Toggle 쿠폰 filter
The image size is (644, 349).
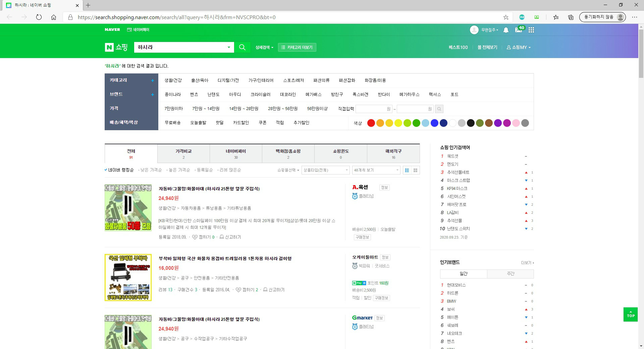262,123
